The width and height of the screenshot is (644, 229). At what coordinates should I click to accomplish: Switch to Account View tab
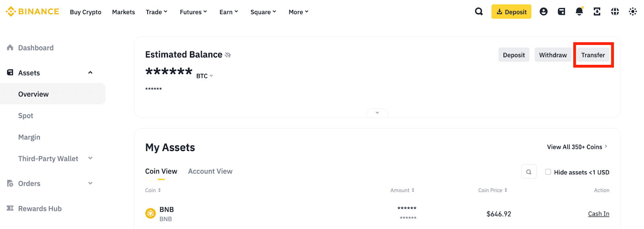210,171
